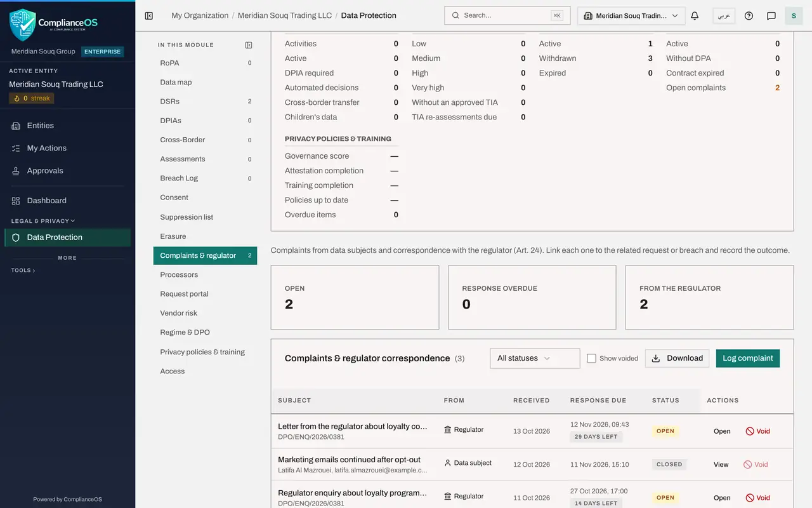Toggle the main sidebar collapse icon
This screenshot has width=812, height=508.
[x=149, y=16]
